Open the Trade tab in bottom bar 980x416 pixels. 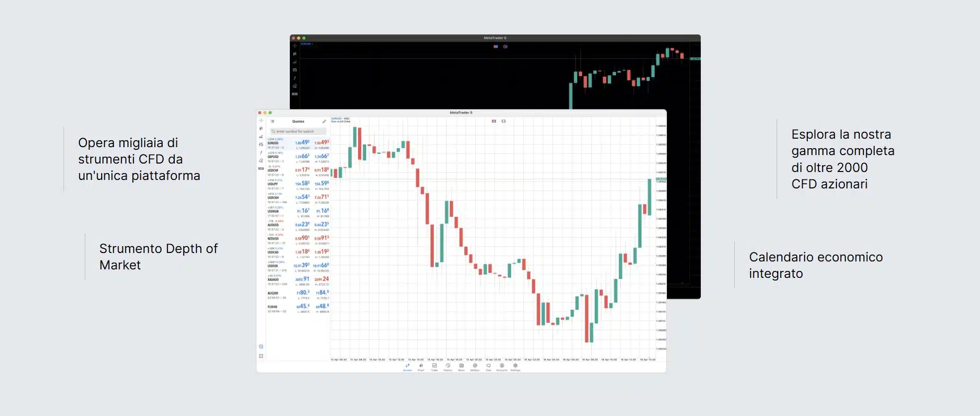(x=434, y=367)
